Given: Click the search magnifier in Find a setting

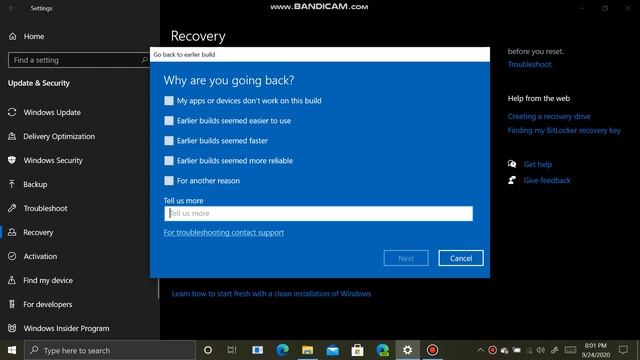Looking at the screenshot, I should click(144, 60).
